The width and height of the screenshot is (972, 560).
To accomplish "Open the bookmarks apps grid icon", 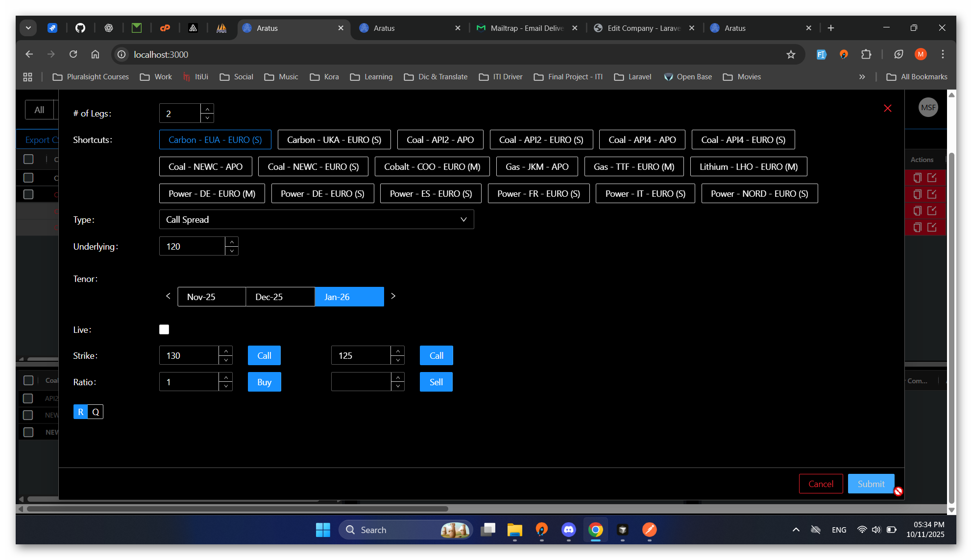I will pos(28,77).
